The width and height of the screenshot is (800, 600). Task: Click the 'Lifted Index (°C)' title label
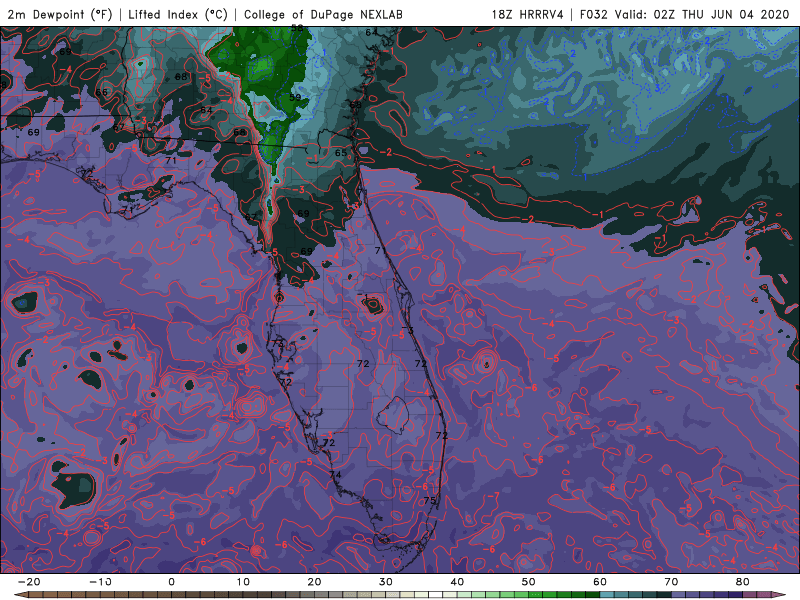178,14
